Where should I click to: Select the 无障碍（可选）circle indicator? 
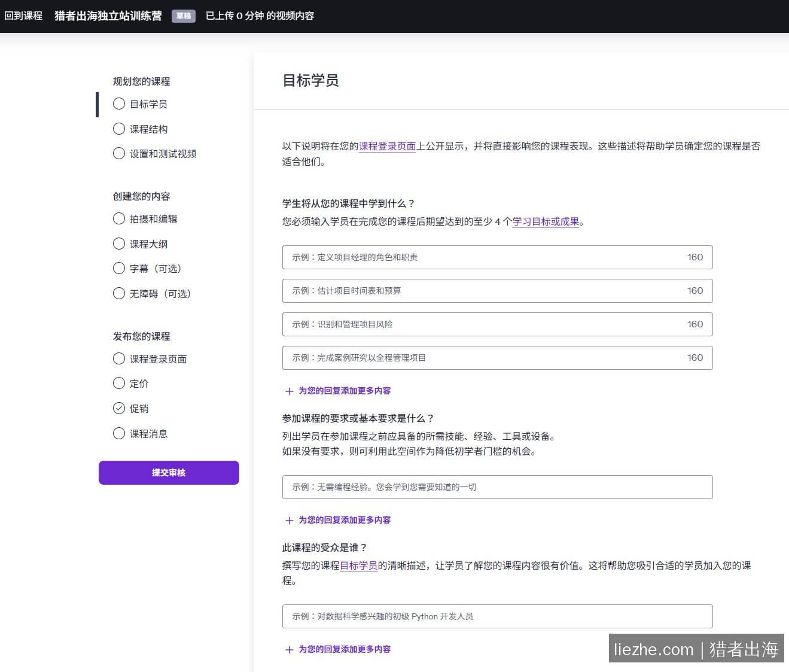[119, 293]
